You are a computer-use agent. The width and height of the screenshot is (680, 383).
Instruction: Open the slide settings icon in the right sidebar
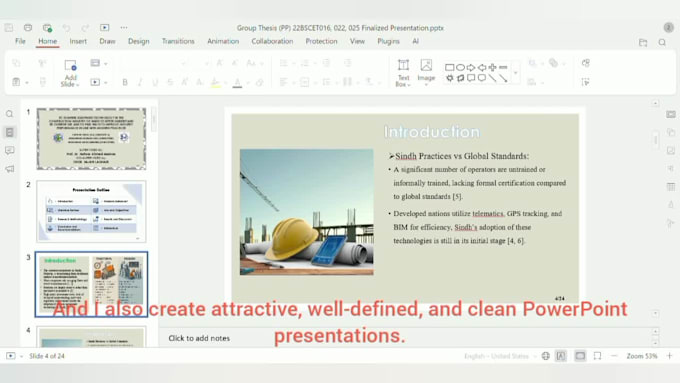click(671, 115)
